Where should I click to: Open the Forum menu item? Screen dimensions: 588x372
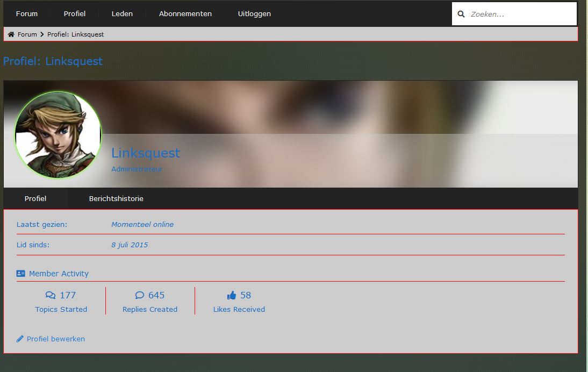tap(27, 14)
